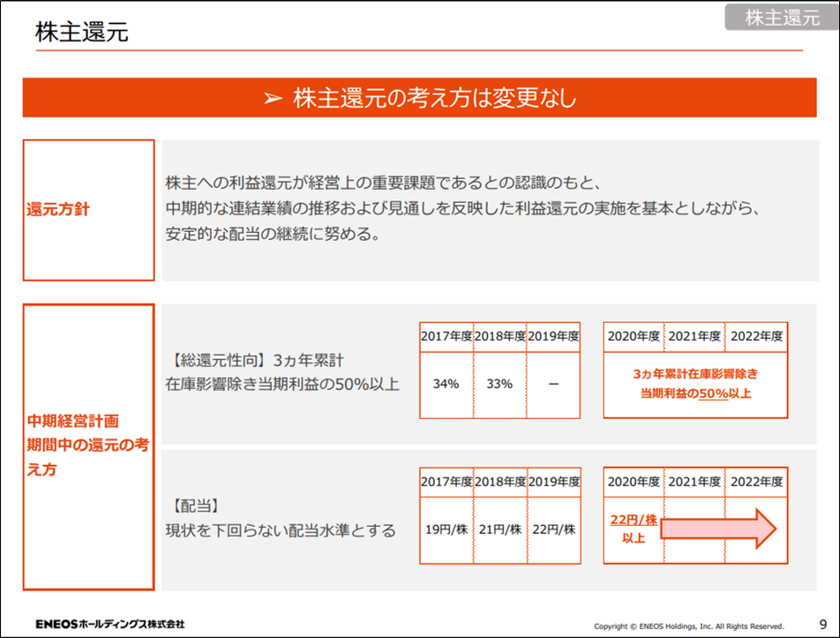840x638 pixels.
Task: Click the orange banner 株主還元の考え方は変更なし
Action: [420, 100]
